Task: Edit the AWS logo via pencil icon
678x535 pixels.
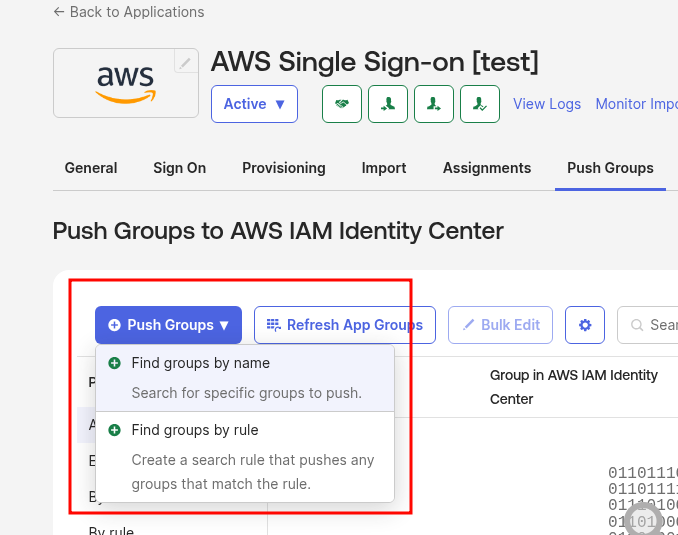Action: (185, 63)
